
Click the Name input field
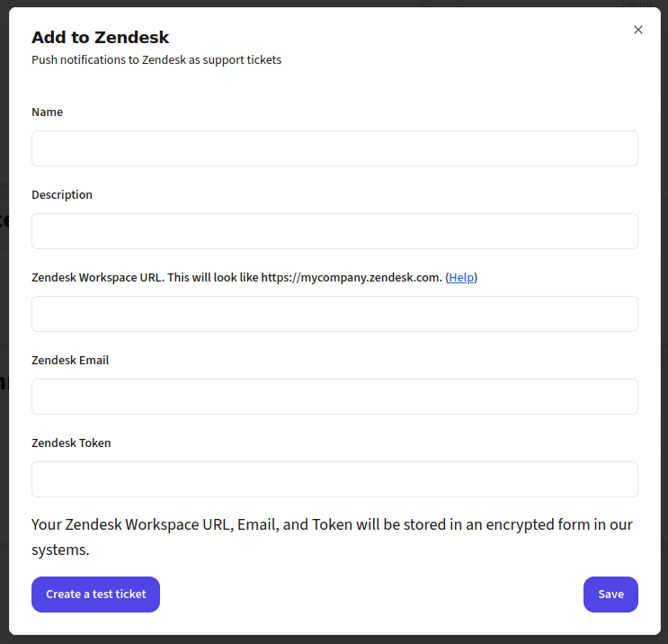334,148
